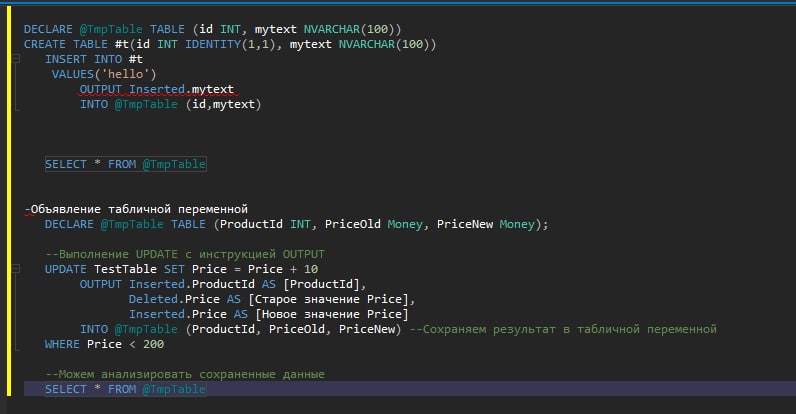Click the [Новое значение Price] alias

[331, 314]
